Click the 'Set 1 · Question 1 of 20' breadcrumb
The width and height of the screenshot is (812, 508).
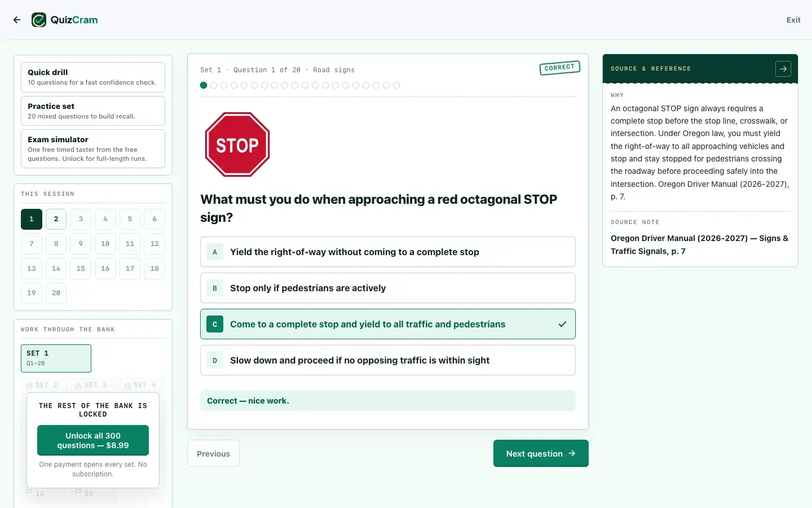click(x=277, y=70)
